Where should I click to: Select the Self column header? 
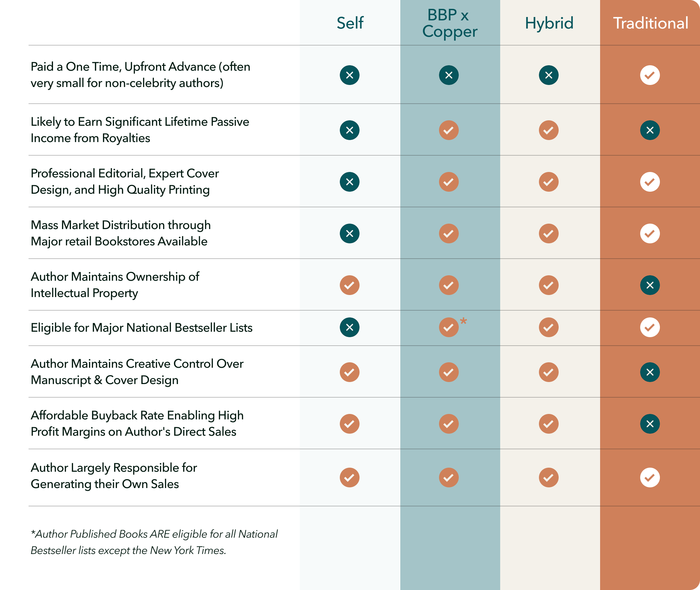pos(350,23)
